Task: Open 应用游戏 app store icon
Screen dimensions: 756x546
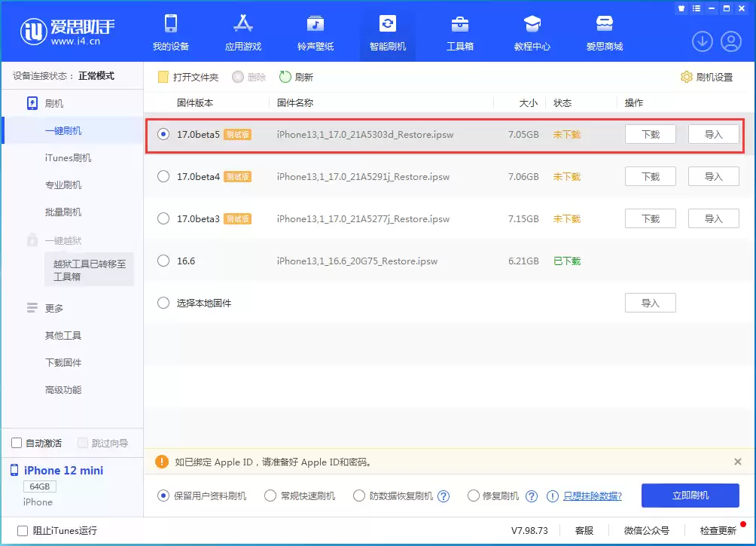Action: click(x=243, y=23)
